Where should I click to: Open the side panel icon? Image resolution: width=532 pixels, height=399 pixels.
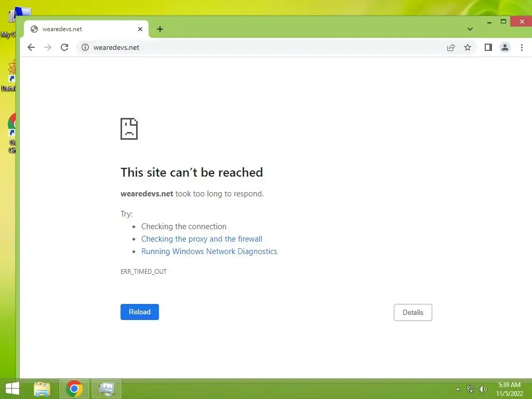pos(488,47)
